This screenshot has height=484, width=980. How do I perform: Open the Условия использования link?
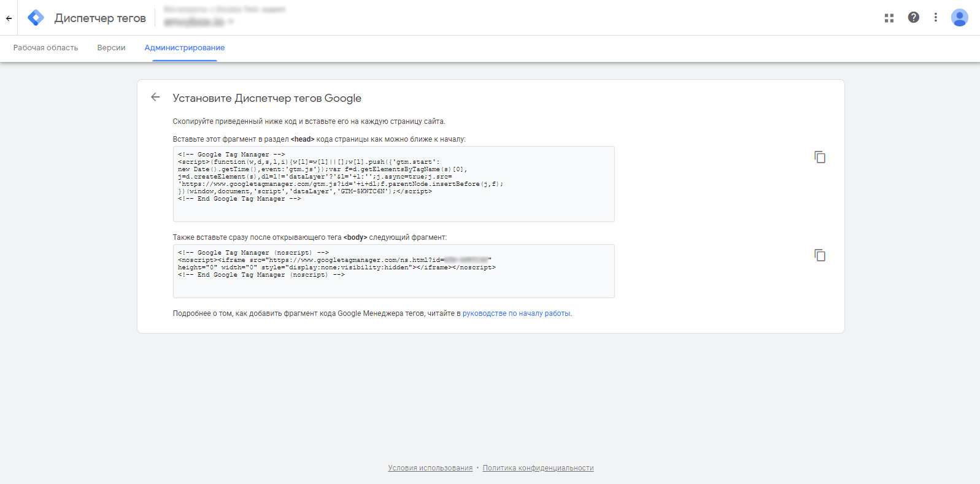430,468
